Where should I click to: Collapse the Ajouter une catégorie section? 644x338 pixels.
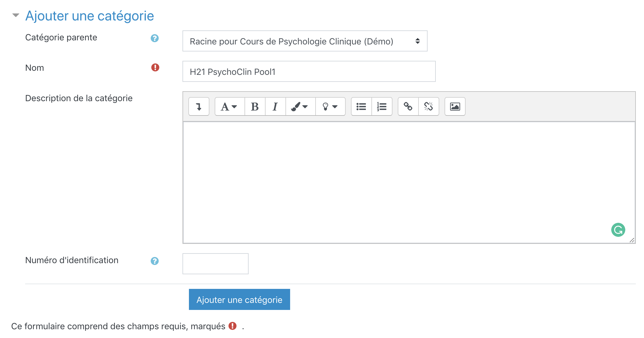pyautogui.click(x=16, y=15)
